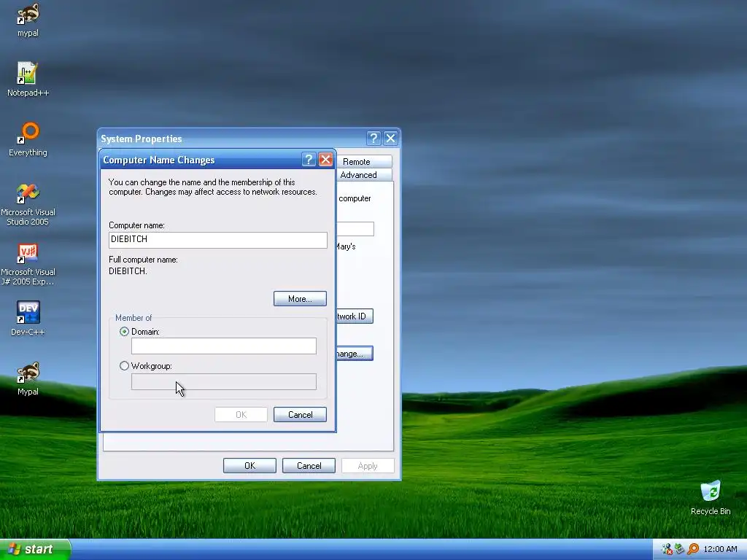Choose the Workgroup radio option
The width and height of the screenshot is (747, 560).
(124, 366)
